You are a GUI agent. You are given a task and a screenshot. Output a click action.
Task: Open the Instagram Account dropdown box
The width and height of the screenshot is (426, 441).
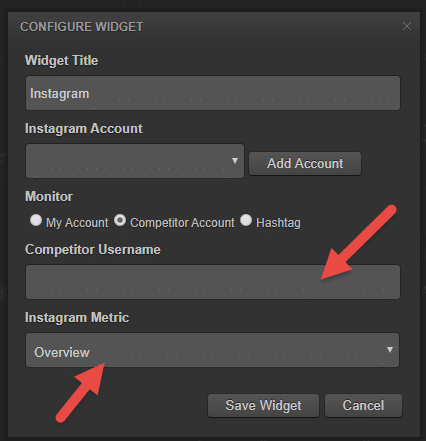click(x=135, y=161)
